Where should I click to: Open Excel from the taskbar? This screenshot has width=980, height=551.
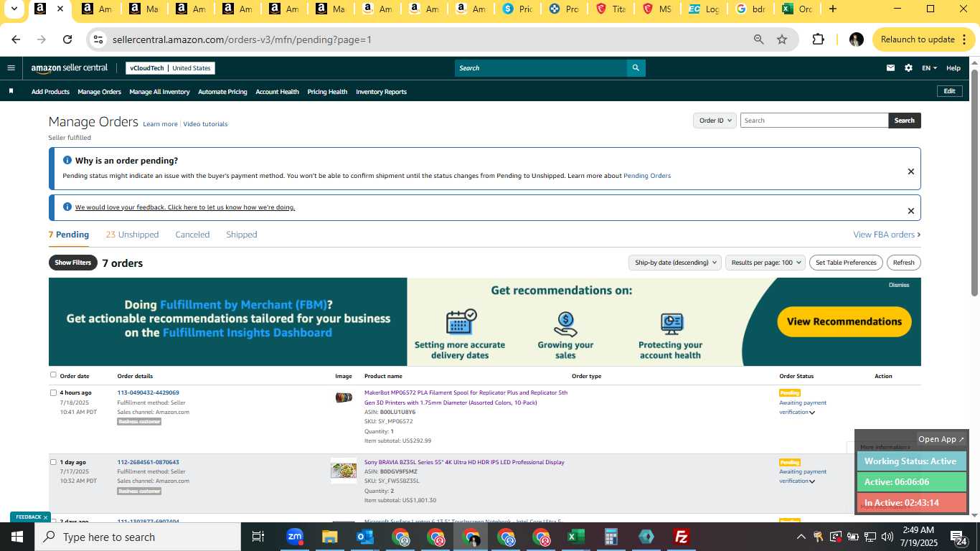pos(575,537)
